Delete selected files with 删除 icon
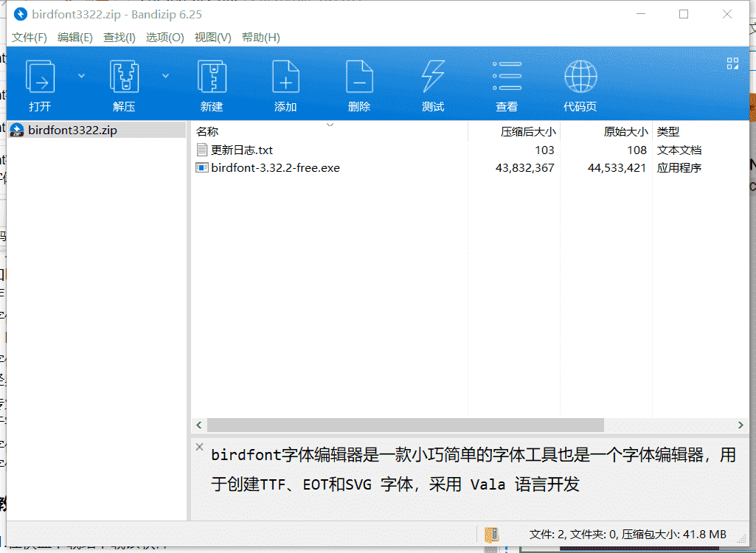 coord(359,85)
